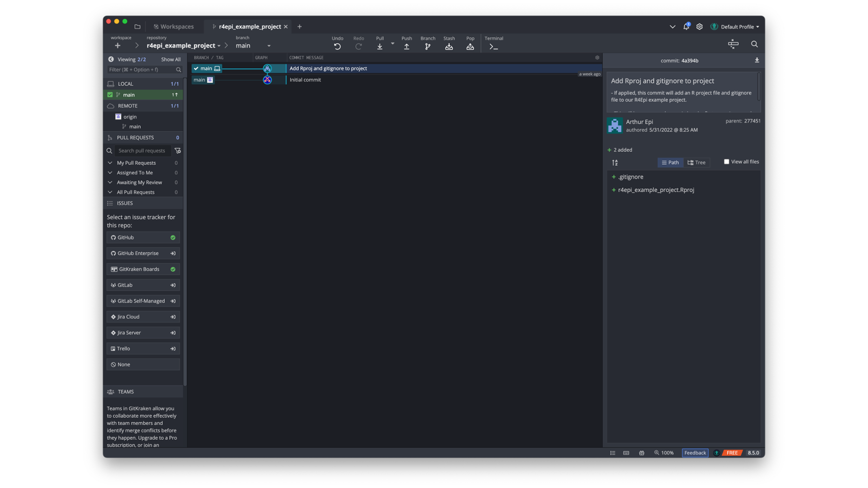Click the Feedback button
Viewport: 868px width, 488px height.
pos(694,453)
